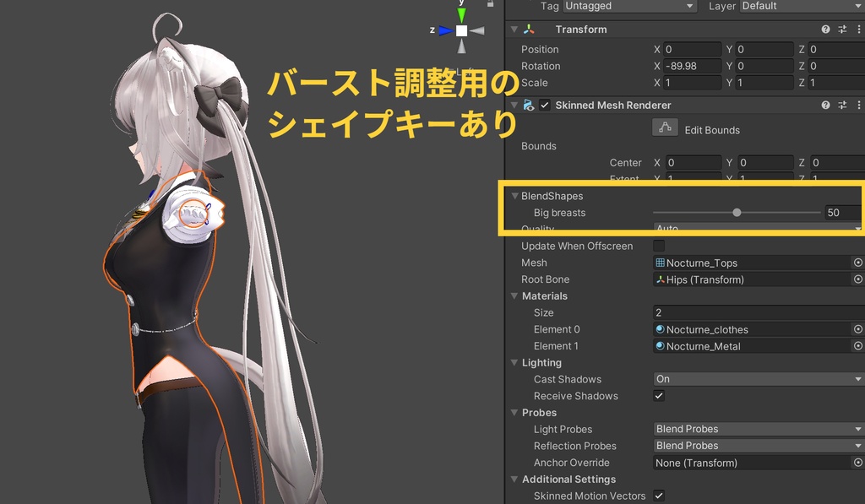This screenshot has width=865, height=504.
Task: Open Transform component preset settings icon
Action: coord(842,30)
